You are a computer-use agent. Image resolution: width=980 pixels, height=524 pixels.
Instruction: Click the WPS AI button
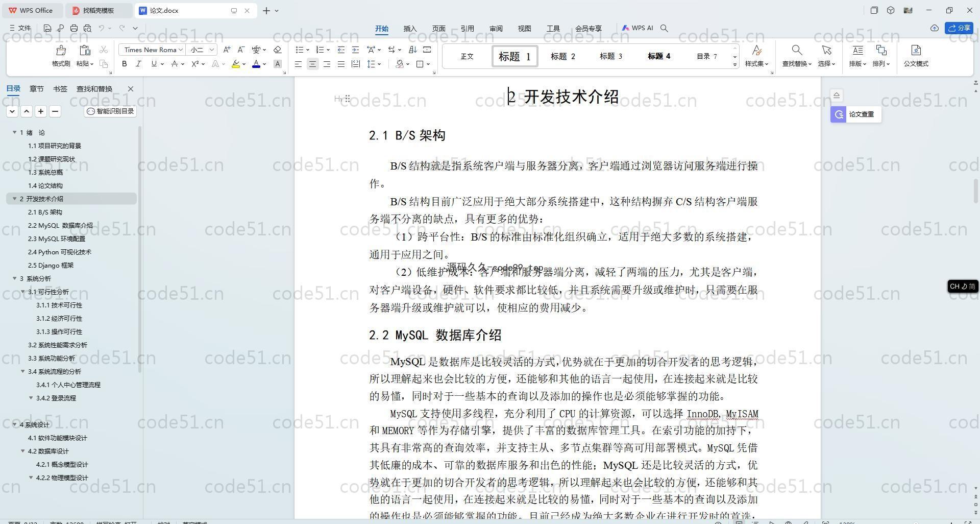click(637, 28)
